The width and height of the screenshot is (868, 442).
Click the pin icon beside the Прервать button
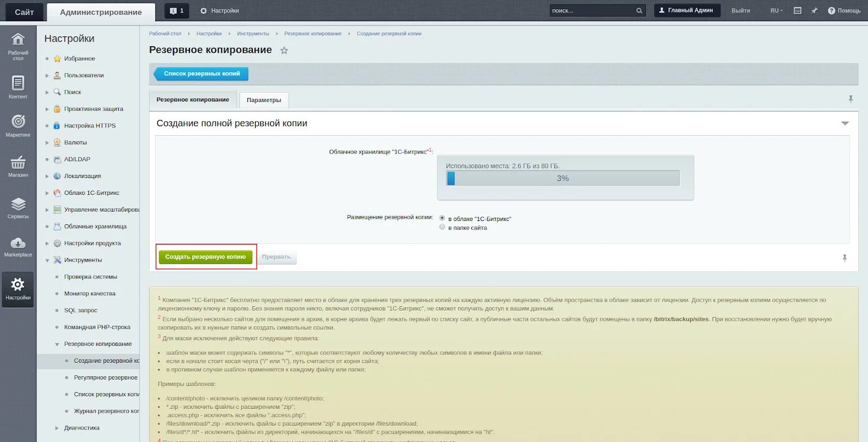[x=845, y=258]
